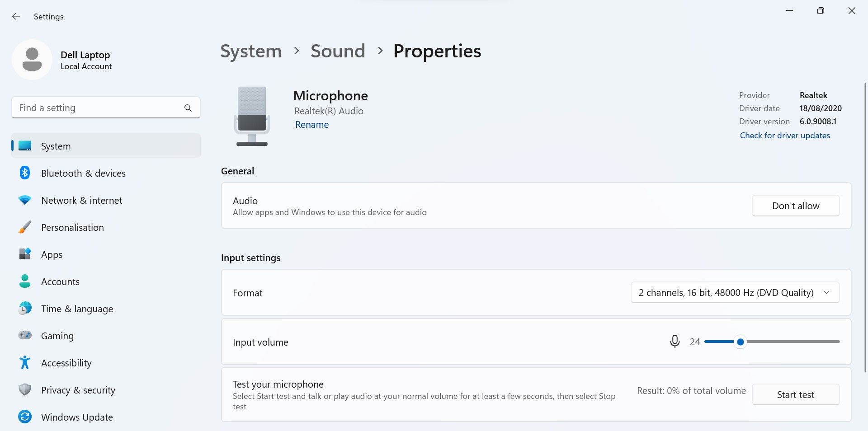Open Network & internet settings
This screenshot has height=431, width=868.
[81, 200]
